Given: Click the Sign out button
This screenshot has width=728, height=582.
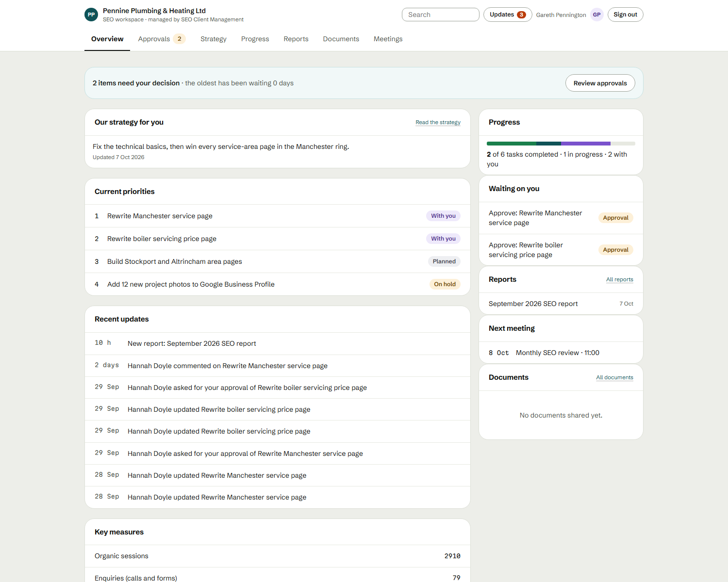Looking at the screenshot, I should coord(625,15).
